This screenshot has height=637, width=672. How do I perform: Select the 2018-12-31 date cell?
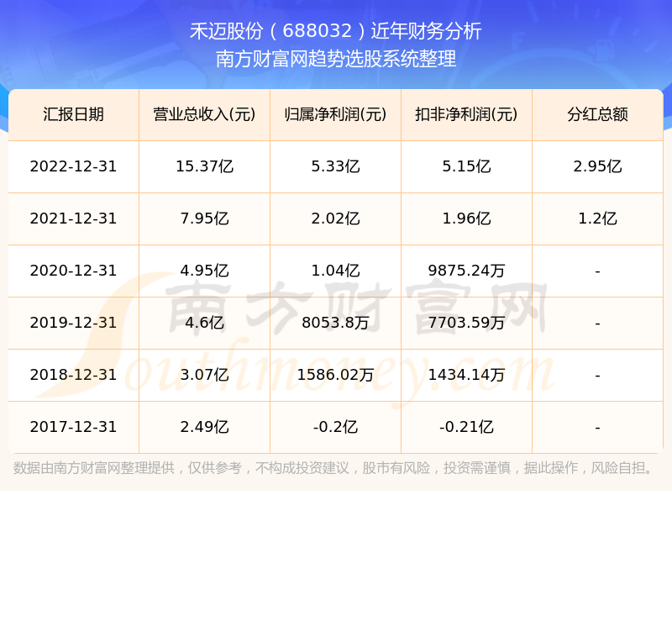[x=73, y=375]
